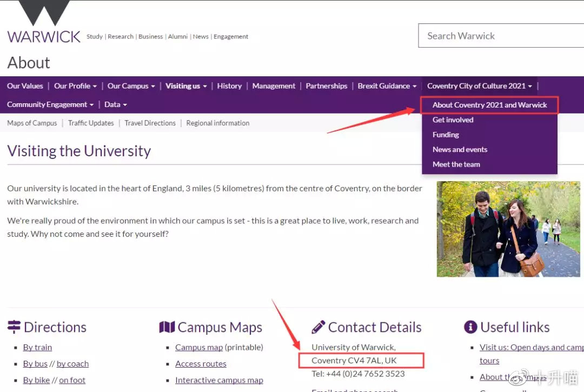Open the Engagement header link
This screenshot has width=584, height=392.
(x=230, y=36)
